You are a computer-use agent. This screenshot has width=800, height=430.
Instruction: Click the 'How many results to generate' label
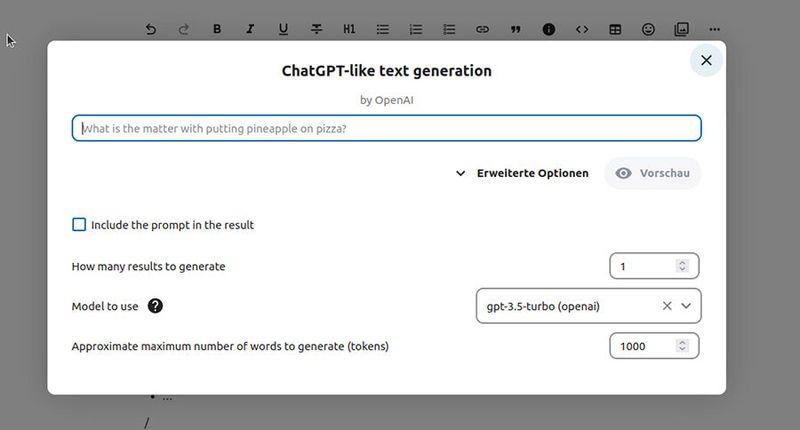[x=148, y=266]
